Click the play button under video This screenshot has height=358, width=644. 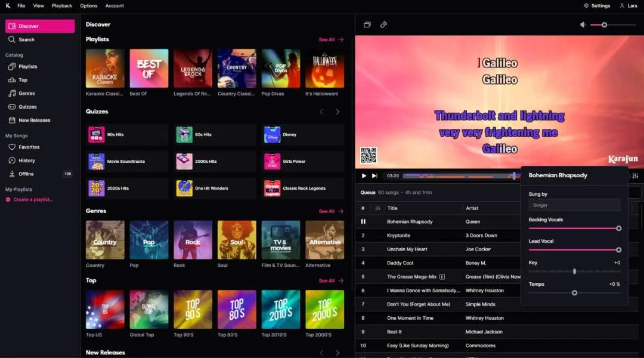coord(364,176)
